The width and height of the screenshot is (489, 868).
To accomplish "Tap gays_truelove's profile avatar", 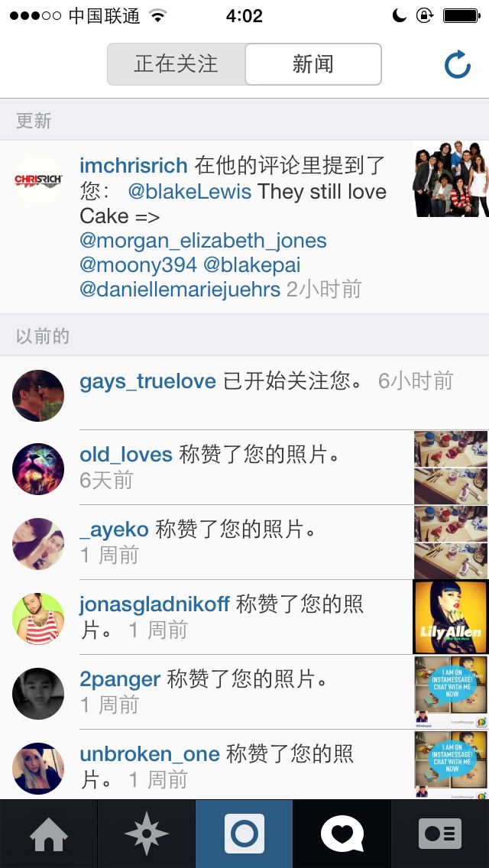I will click(38, 395).
